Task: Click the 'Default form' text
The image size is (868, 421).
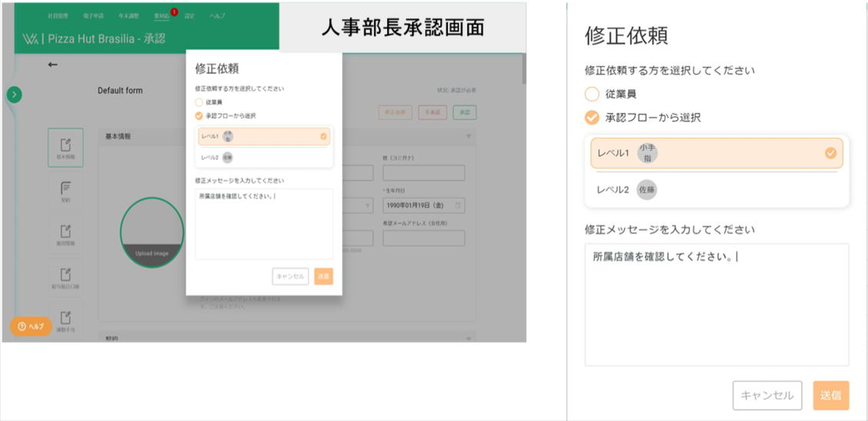Action: pyautogui.click(x=120, y=90)
